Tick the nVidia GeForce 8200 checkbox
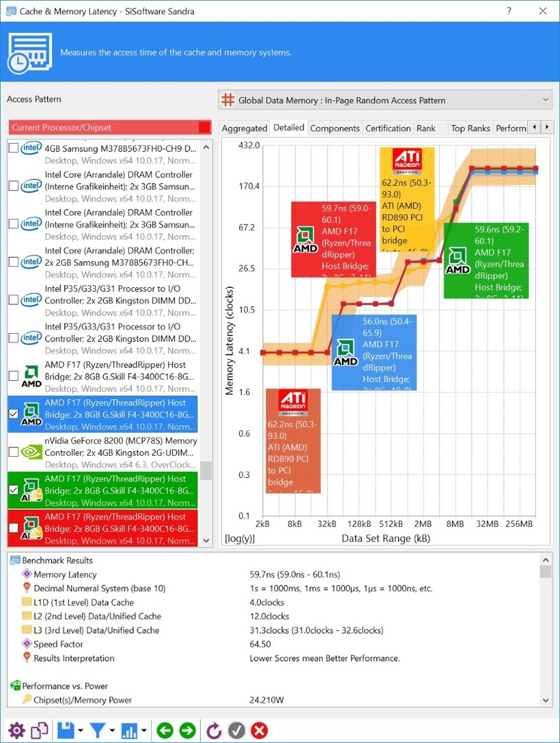Image resolution: width=560 pixels, height=743 pixels. click(14, 452)
